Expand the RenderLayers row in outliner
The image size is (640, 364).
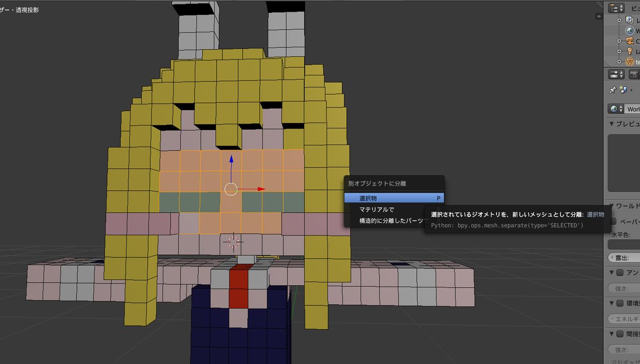coord(619,20)
